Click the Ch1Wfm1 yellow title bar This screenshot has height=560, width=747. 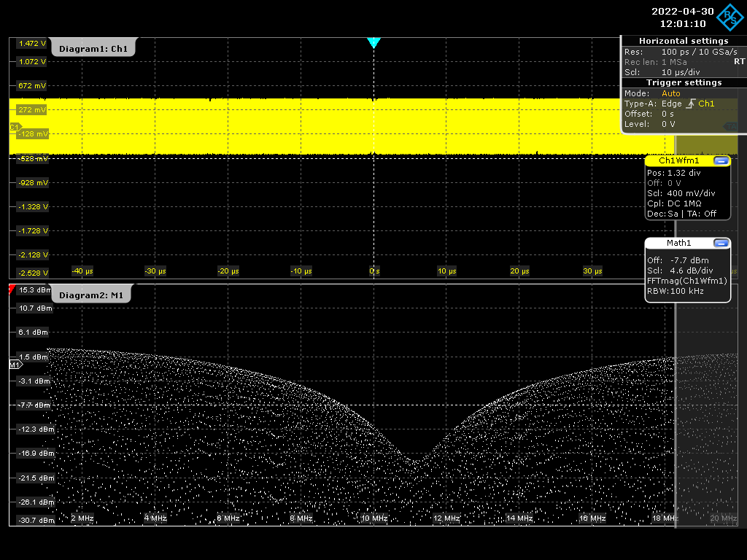pyautogui.click(x=679, y=161)
